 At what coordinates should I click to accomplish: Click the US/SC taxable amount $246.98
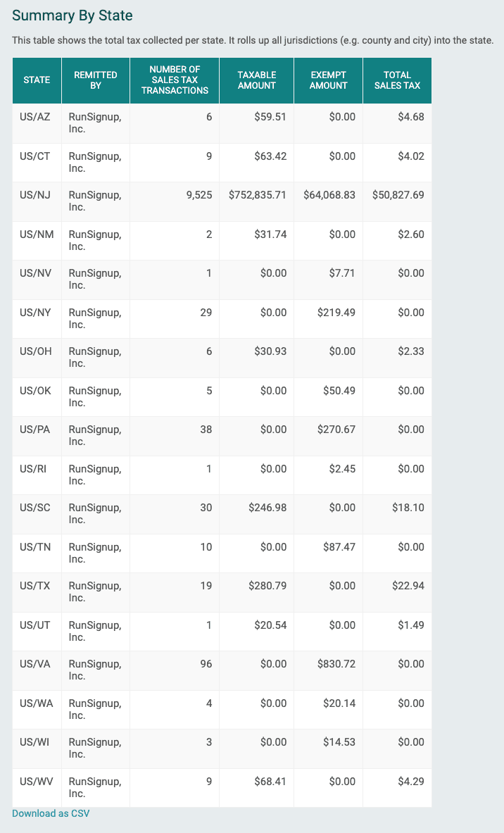(267, 507)
